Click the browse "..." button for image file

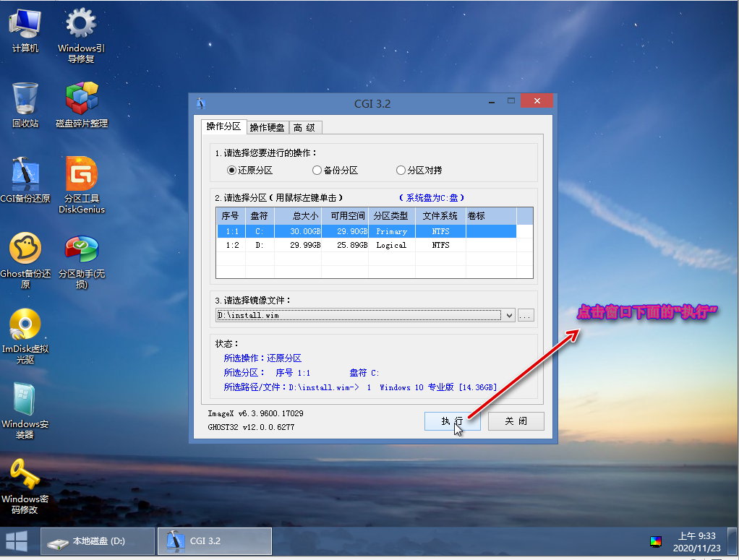click(526, 316)
